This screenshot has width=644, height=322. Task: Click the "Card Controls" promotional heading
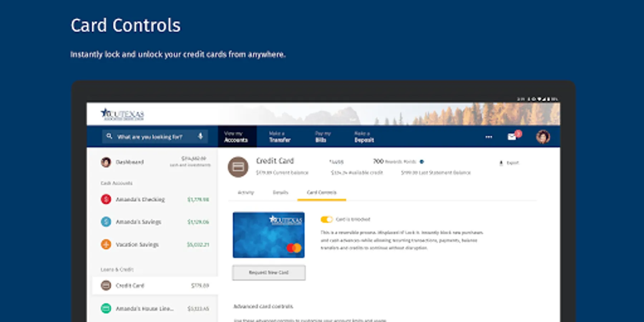coord(126,25)
